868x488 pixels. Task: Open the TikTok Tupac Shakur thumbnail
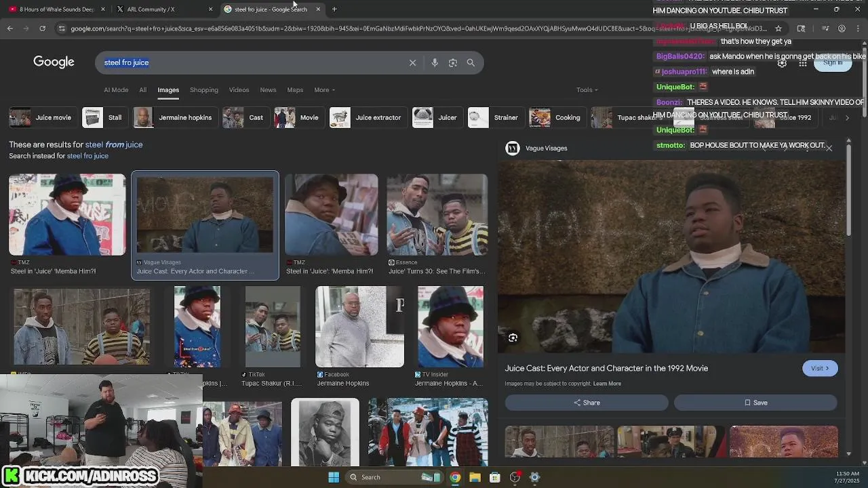pyautogui.click(x=273, y=327)
